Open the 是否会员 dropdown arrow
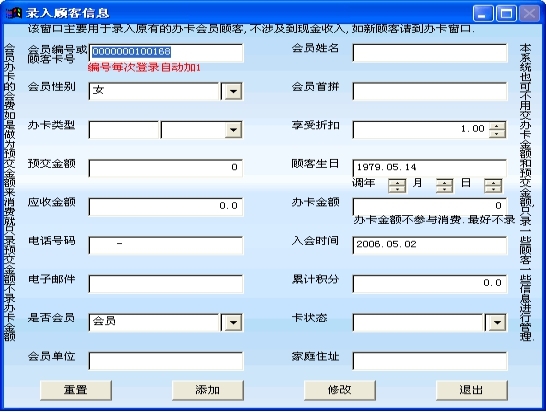 233,322
